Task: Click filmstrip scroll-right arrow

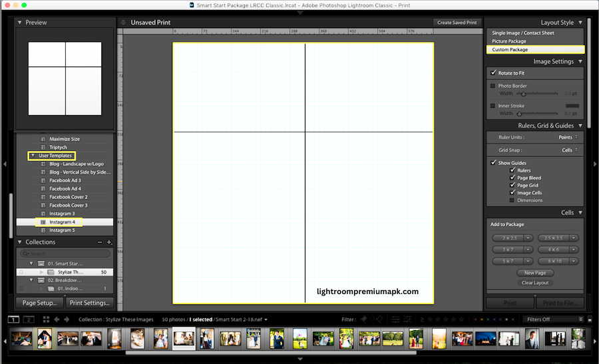Action: [595, 341]
